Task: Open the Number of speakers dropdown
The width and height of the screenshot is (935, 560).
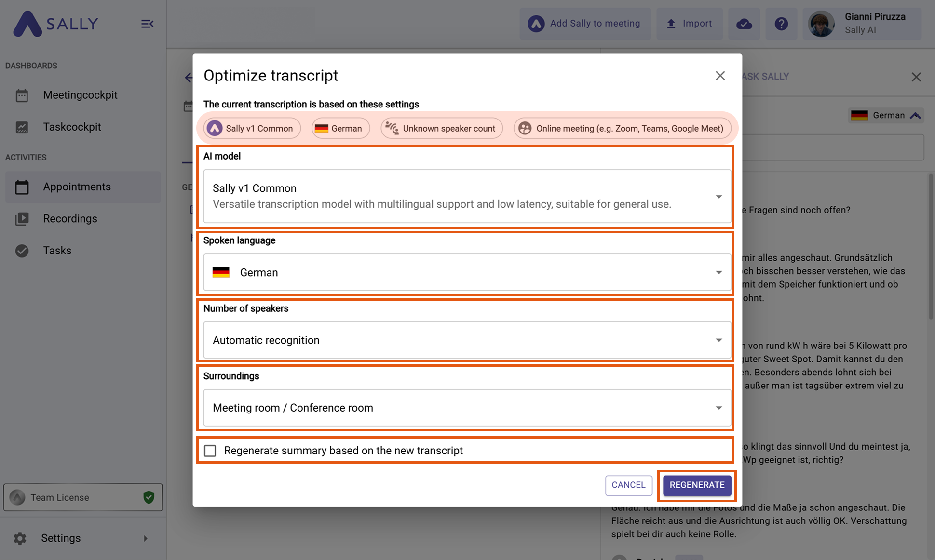Action: 467,340
